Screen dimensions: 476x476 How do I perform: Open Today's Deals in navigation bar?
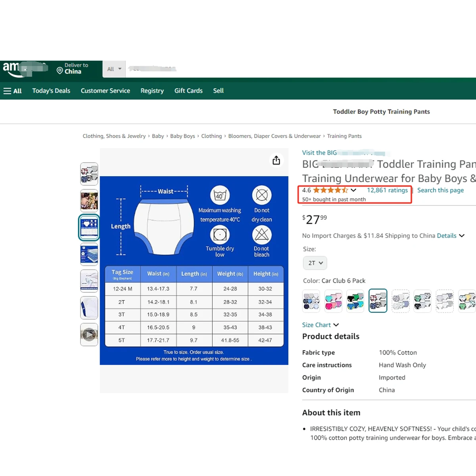(x=51, y=91)
